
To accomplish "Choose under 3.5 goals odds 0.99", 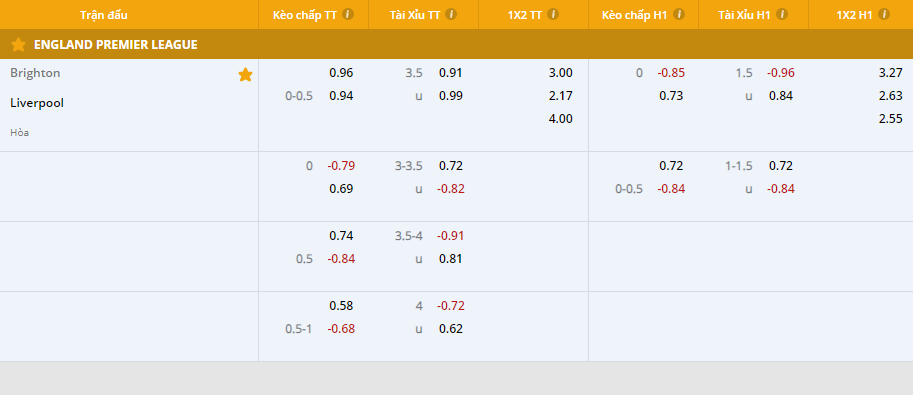I will point(451,96).
